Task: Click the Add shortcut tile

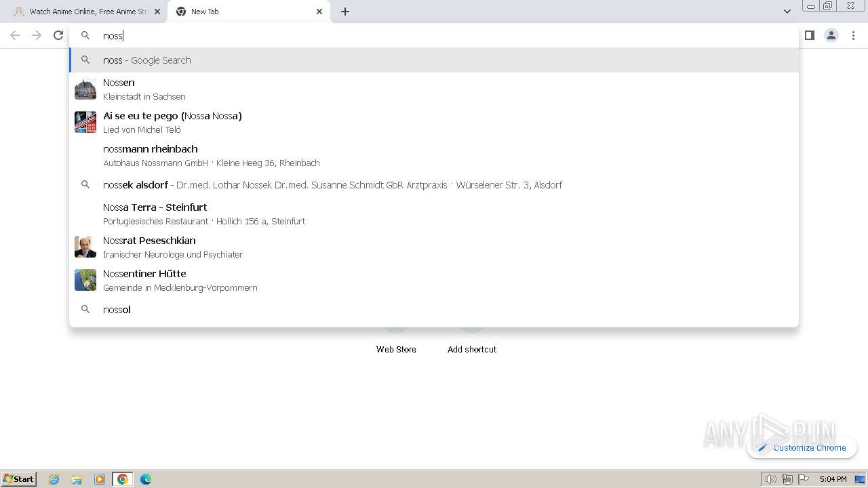Action: click(x=472, y=349)
